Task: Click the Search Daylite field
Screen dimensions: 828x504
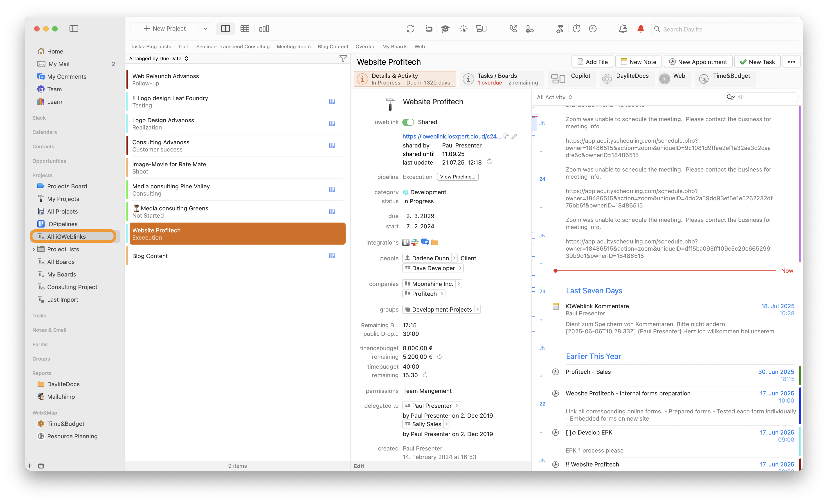Action: (x=724, y=29)
